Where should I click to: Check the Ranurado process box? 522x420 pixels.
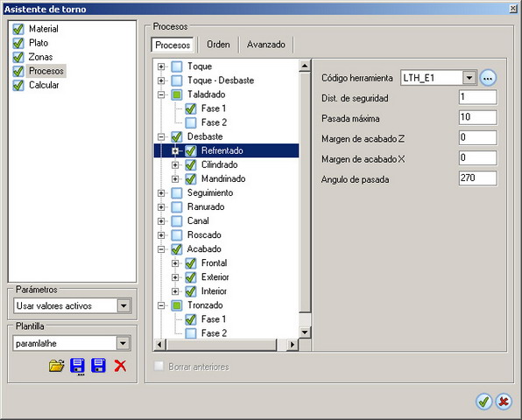point(176,206)
